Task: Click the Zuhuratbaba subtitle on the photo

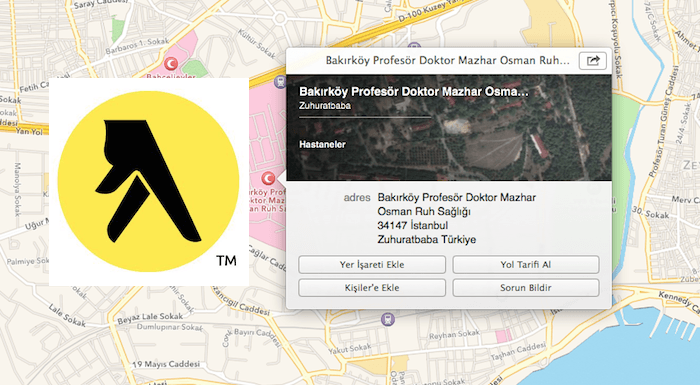Action: coord(325,106)
